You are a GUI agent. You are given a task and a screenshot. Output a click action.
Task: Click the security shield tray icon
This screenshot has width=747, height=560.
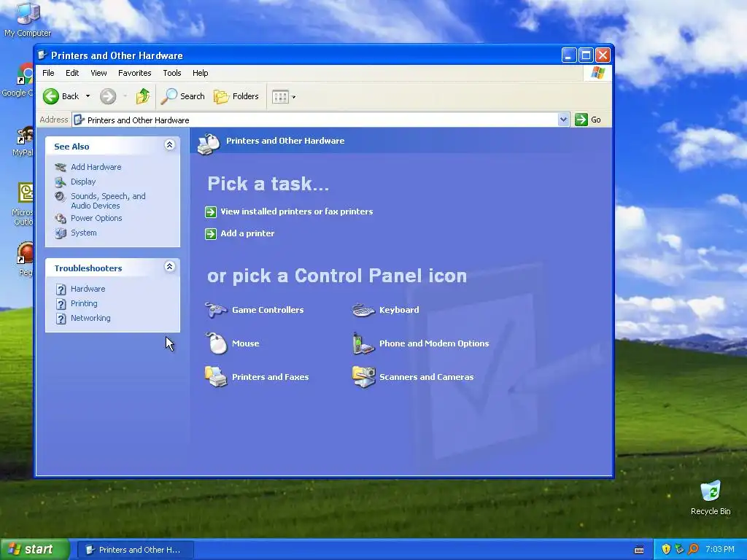pyautogui.click(x=666, y=549)
